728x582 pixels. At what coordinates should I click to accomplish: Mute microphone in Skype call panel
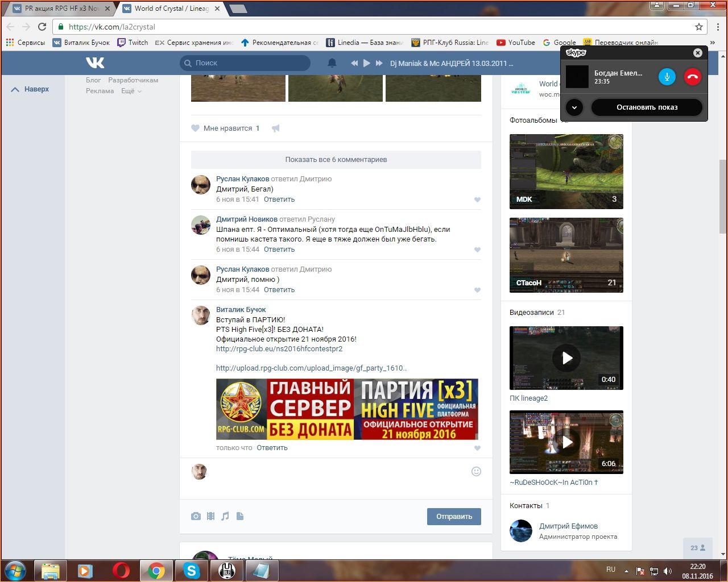pyautogui.click(x=667, y=77)
